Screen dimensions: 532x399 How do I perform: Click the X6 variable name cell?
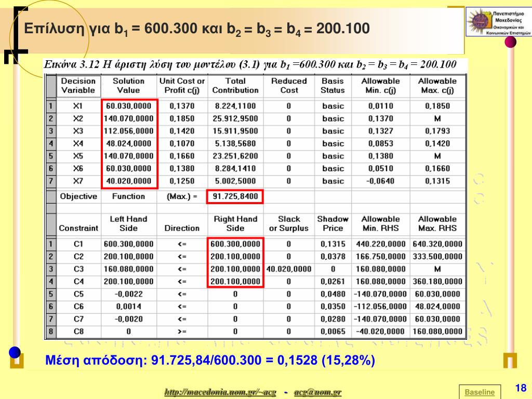click(78, 169)
